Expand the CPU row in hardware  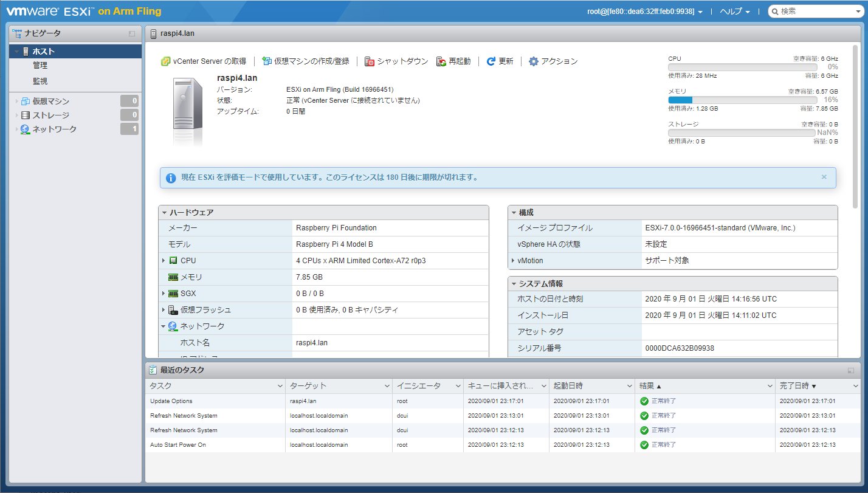[164, 261]
